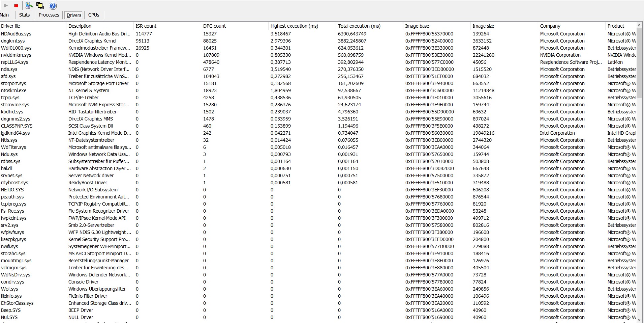Select the stornvme.sys driver row
Viewport: 644px width, 323px height.
[x=318, y=105]
